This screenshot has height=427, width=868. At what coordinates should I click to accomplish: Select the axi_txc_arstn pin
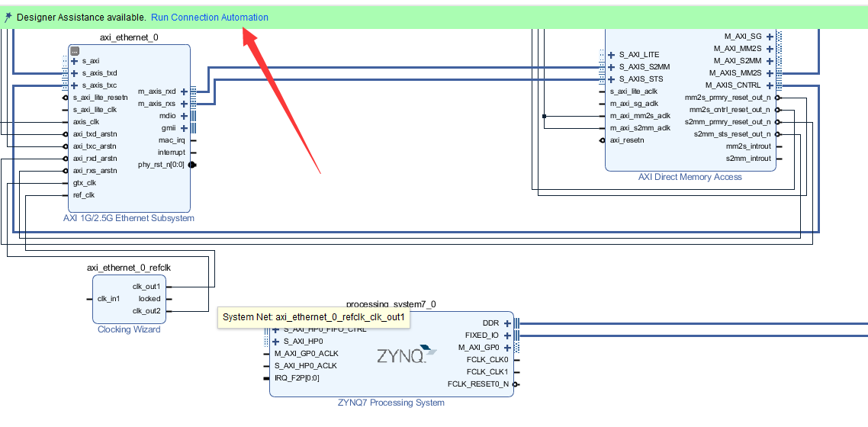(95, 146)
